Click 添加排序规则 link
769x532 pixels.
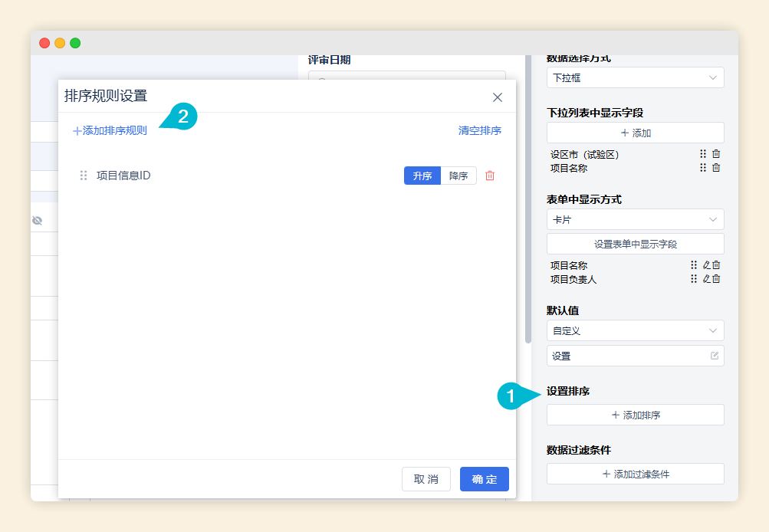click(110, 130)
